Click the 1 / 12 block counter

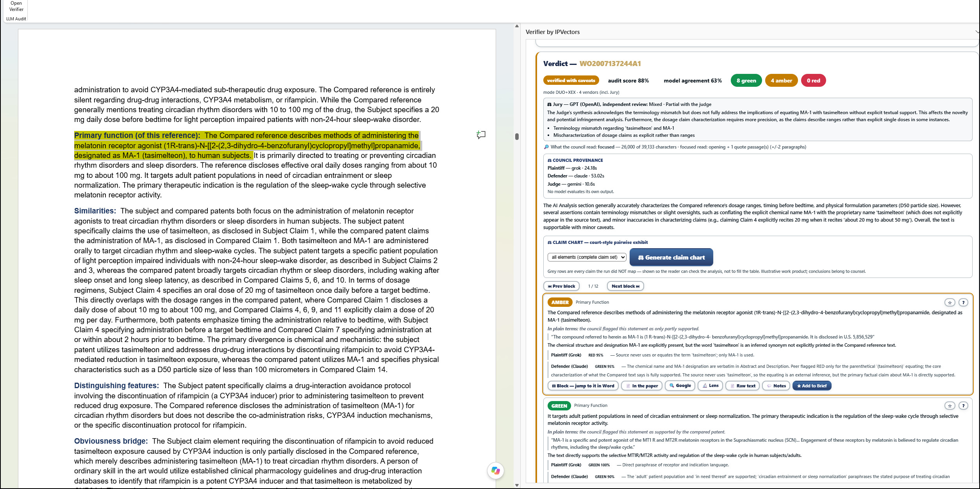[x=593, y=286]
